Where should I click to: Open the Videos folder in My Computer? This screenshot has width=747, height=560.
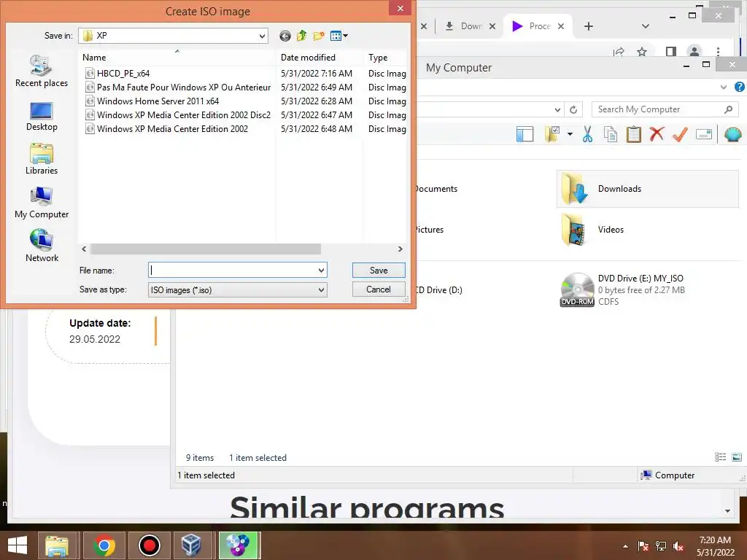pos(648,230)
